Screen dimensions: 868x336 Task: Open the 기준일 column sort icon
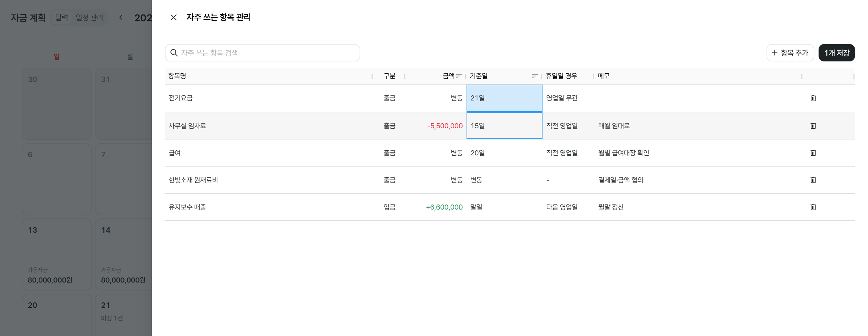535,76
